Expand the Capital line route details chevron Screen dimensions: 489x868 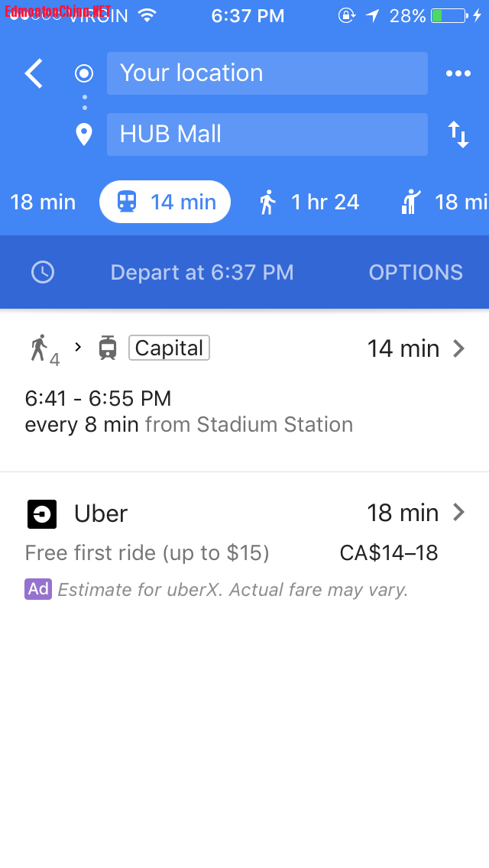coord(458,348)
